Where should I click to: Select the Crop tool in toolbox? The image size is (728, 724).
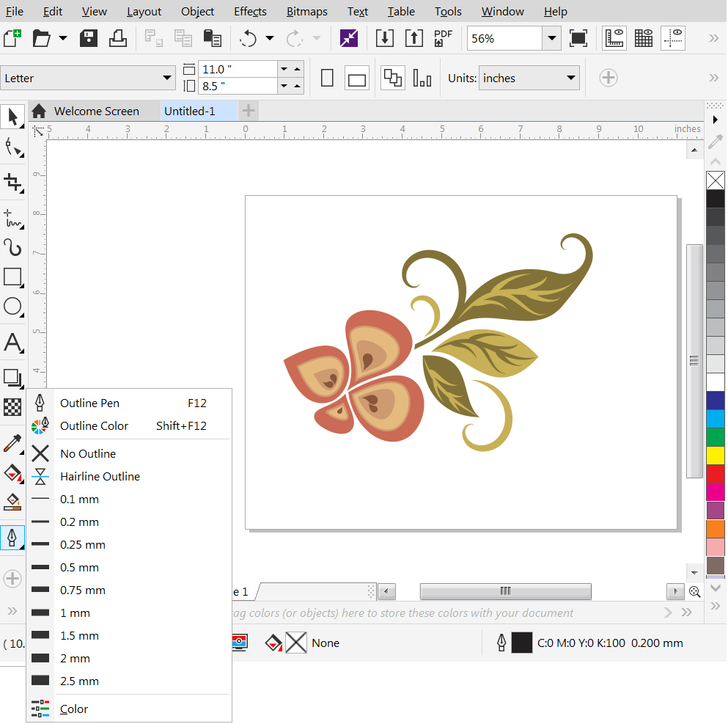click(12, 182)
